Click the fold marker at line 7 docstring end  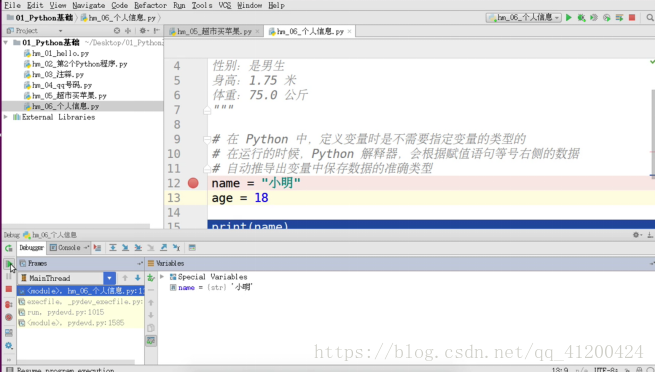tap(207, 110)
